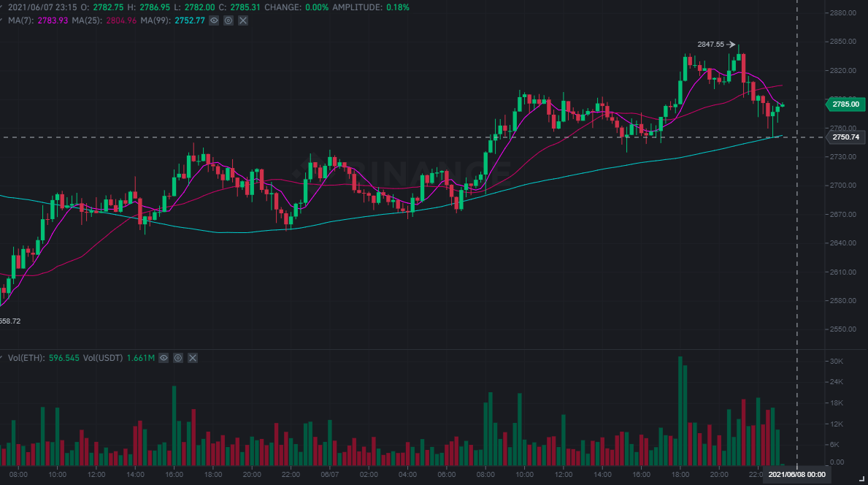Click the chart resize handle at bottom-right corner

point(861,479)
